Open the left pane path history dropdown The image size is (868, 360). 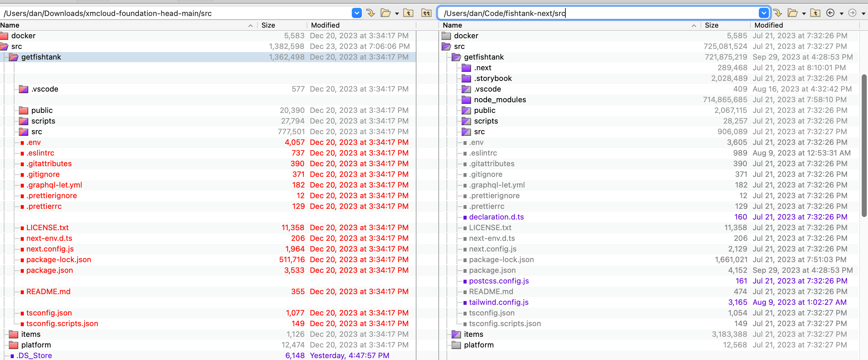tap(357, 13)
